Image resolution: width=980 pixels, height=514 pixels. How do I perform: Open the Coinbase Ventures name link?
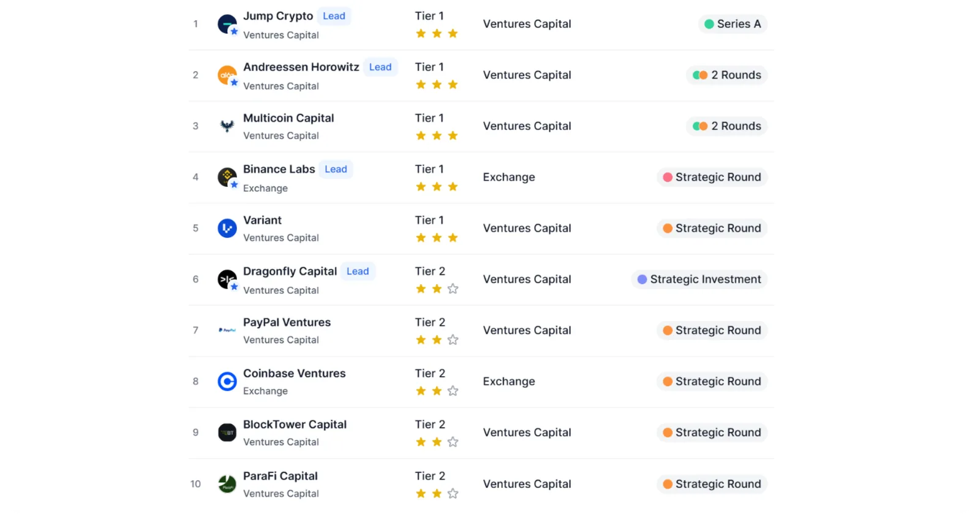point(294,373)
